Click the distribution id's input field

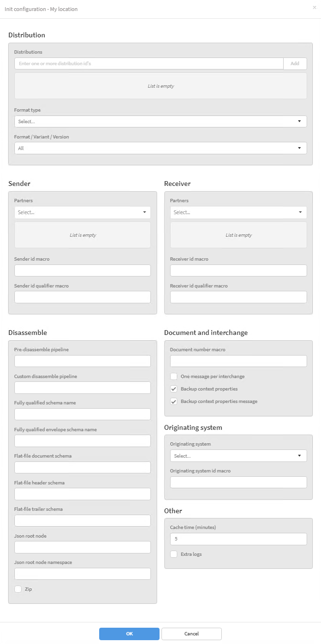click(149, 64)
